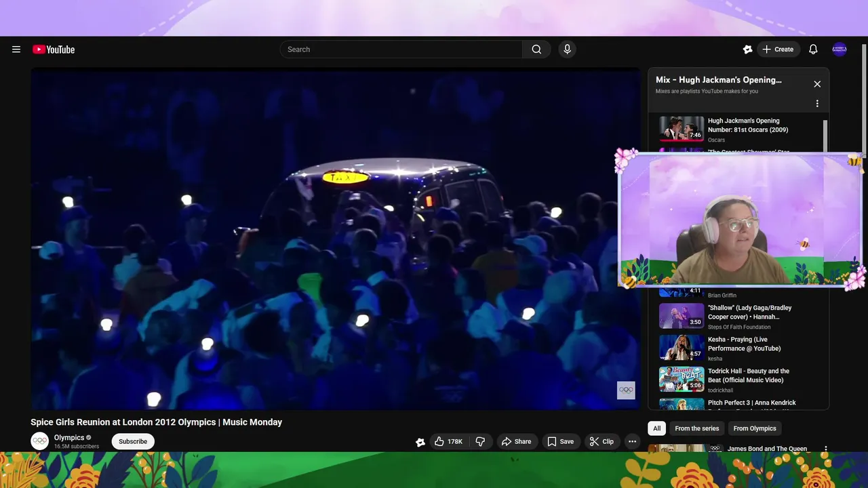Open the notifications bell
The height and width of the screenshot is (488, 868).
click(813, 49)
